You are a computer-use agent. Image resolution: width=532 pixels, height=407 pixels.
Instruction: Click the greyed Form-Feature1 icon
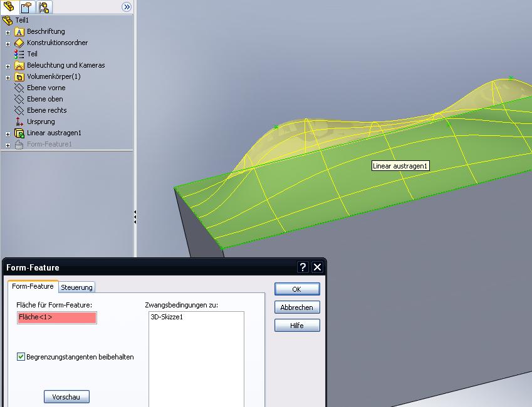(x=19, y=145)
